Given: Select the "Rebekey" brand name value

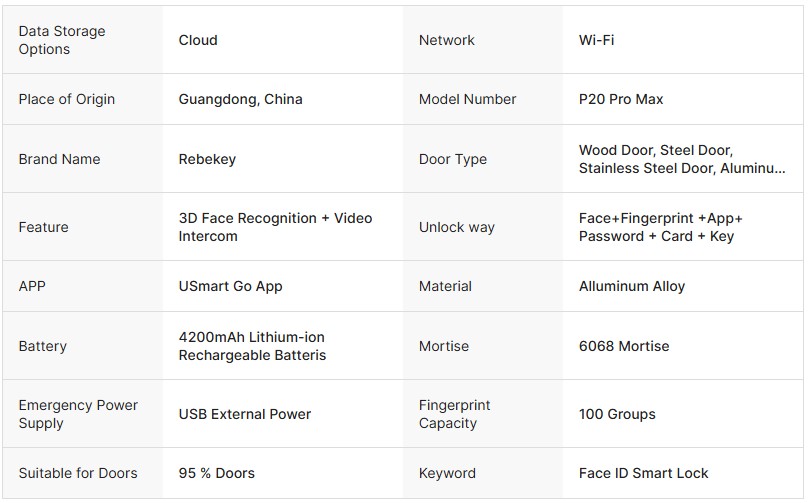Looking at the screenshot, I should (207, 159).
